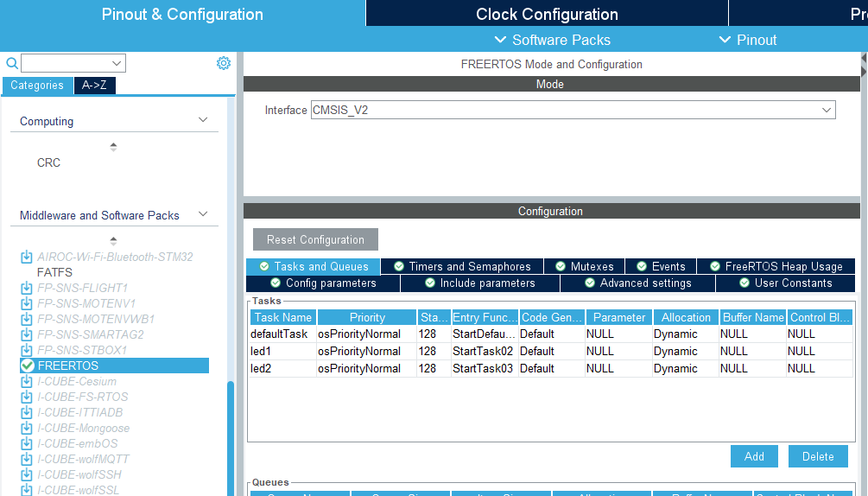The image size is (868, 496).
Task: Click the search magnifier icon
Action: click(11, 63)
